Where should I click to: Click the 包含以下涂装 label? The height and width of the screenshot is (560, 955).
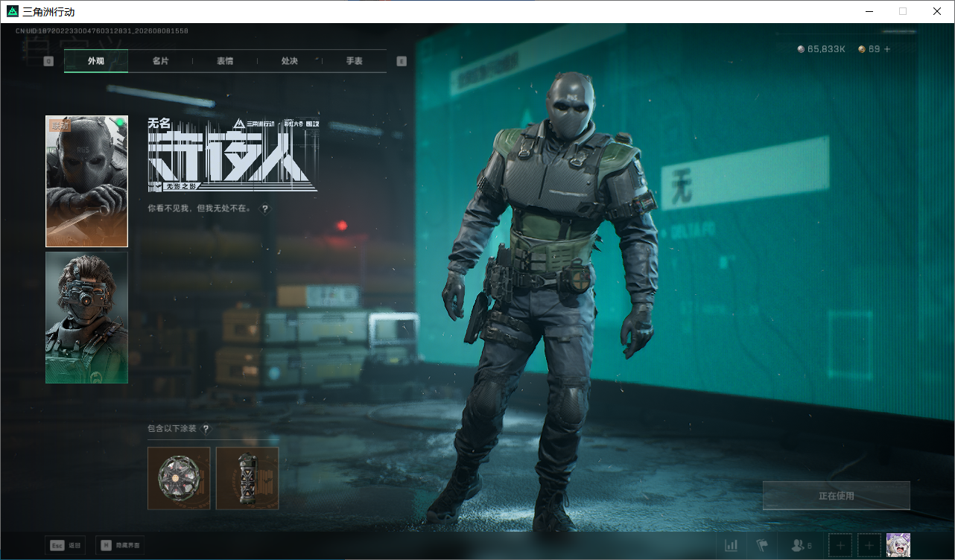click(x=172, y=429)
